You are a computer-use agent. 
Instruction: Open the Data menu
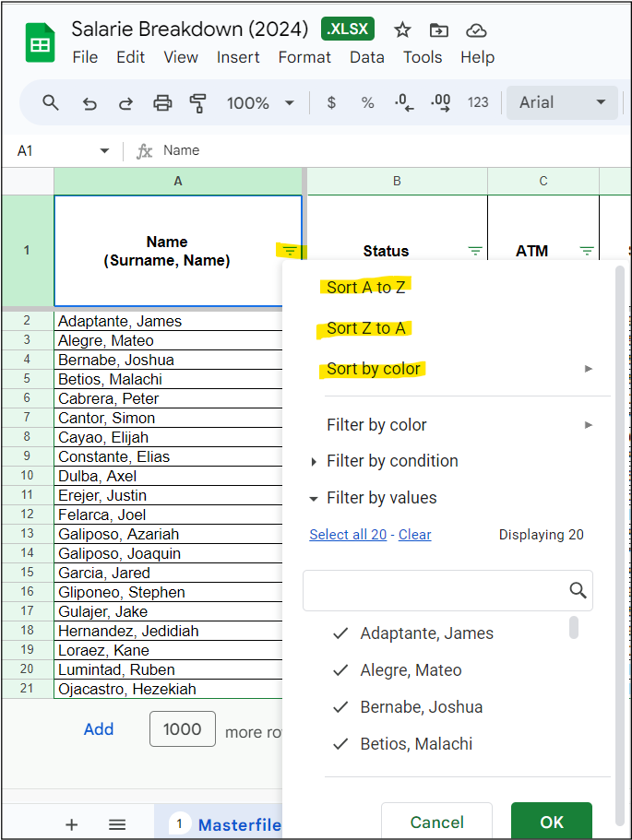point(367,57)
